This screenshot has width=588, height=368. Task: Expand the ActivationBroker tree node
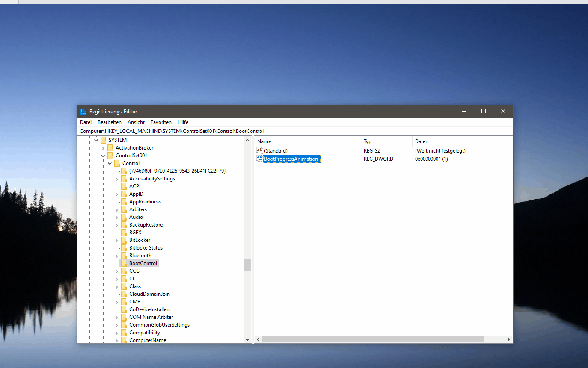coord(103,148)
